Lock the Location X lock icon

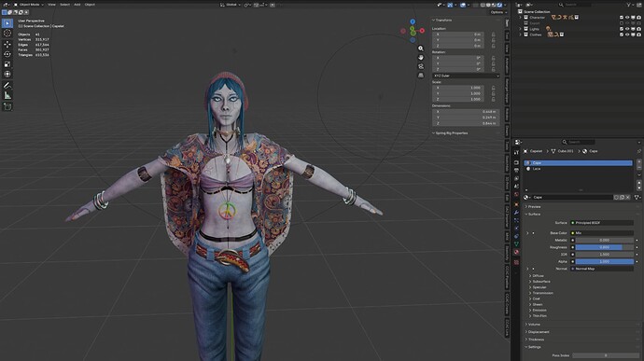[494, 35]
